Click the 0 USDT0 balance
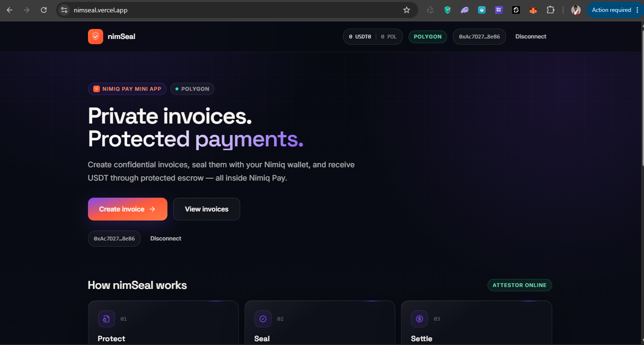 [360, 37]
